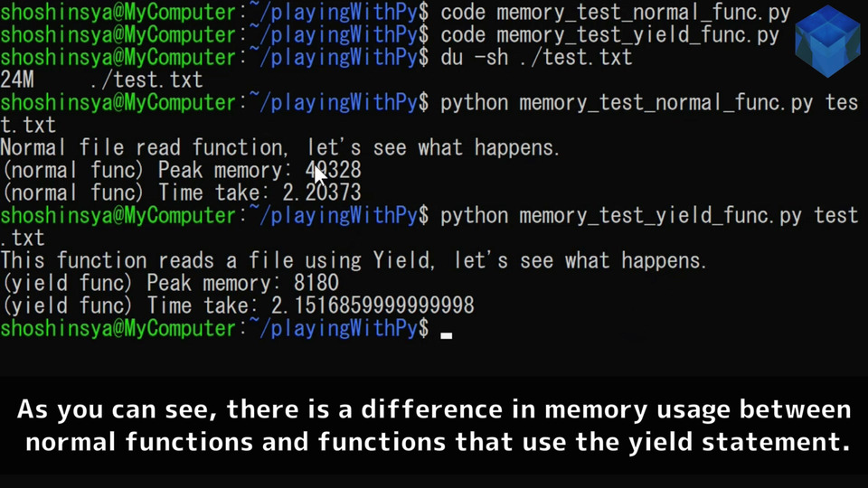Click the blinking terminal cursor block

pyautogui.click(x=446, y=335)
